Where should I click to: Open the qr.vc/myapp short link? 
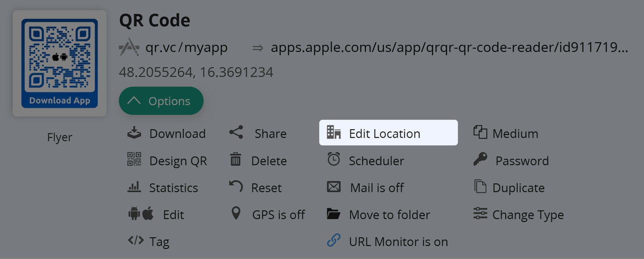[x=186, y=48]
